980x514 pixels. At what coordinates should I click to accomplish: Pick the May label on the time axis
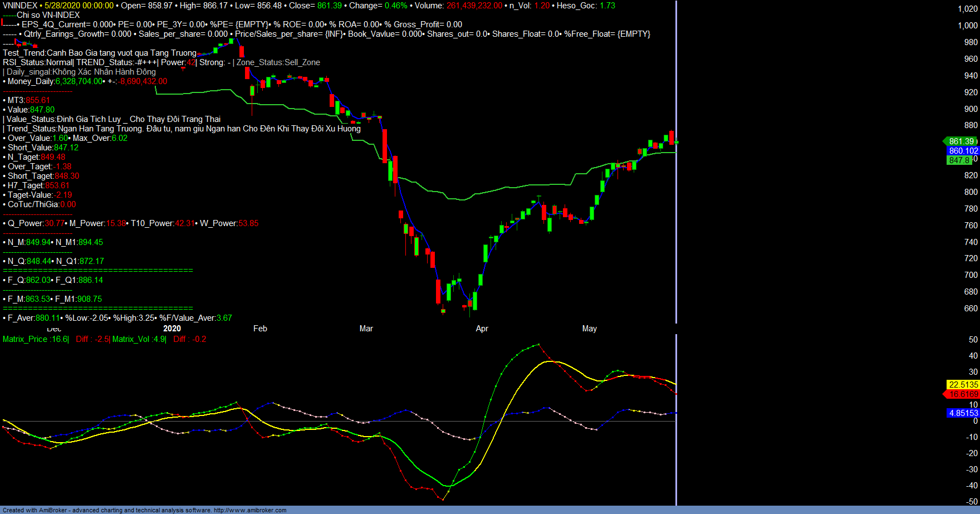pyautogui.click(x=589, y=329)
